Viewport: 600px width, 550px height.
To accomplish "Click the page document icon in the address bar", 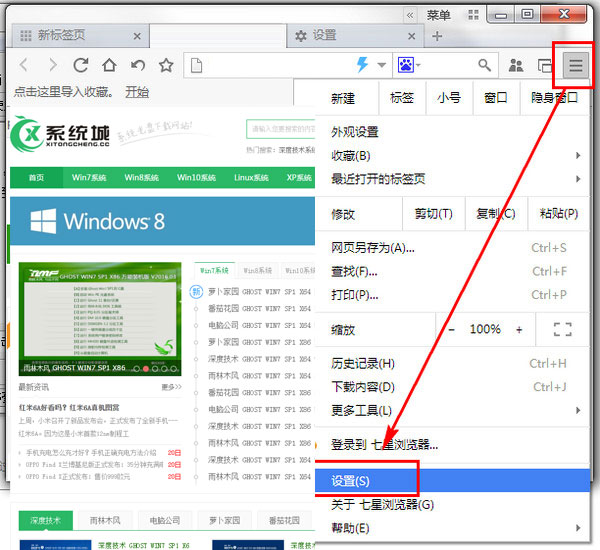I will 196,65.
